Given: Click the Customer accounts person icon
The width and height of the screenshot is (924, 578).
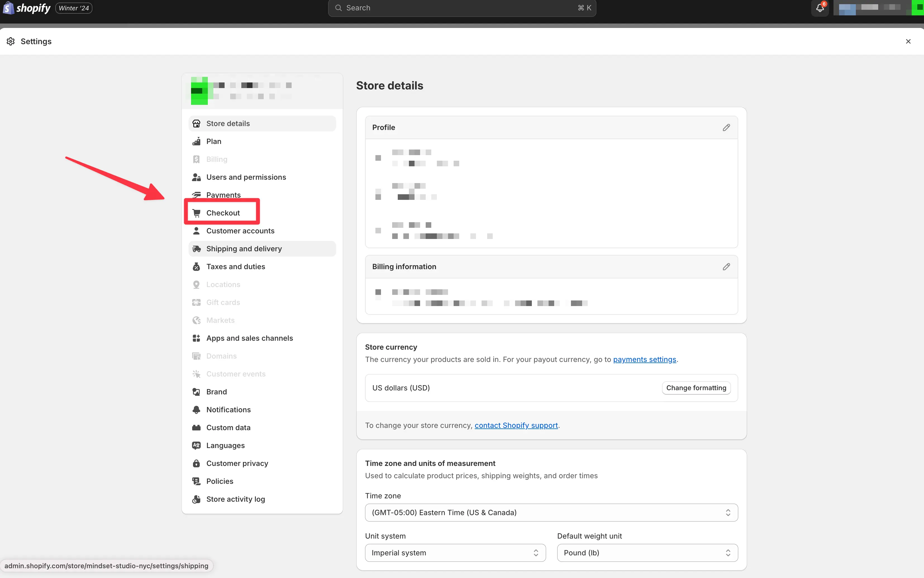Looking at the screenshot, I should (196, 231).
